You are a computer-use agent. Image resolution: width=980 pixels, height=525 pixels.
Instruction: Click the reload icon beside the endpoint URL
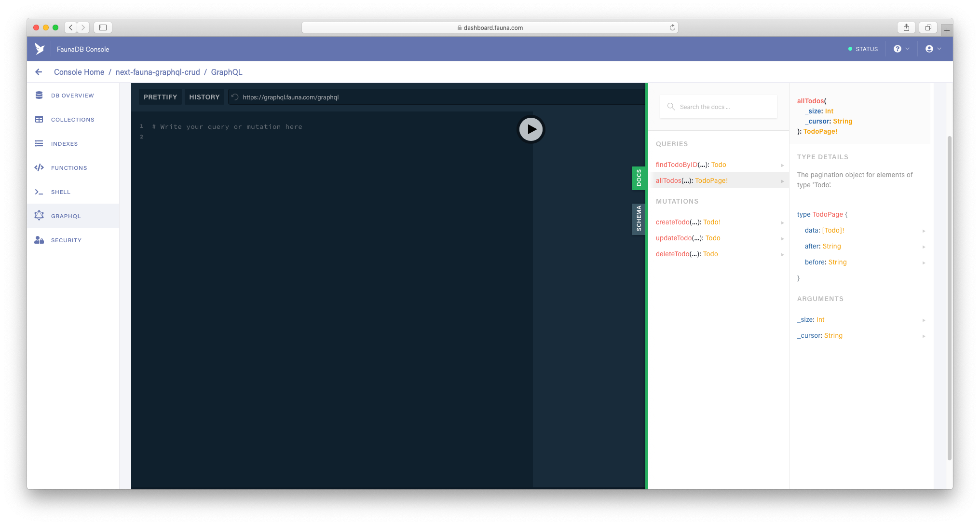point(234,97)
